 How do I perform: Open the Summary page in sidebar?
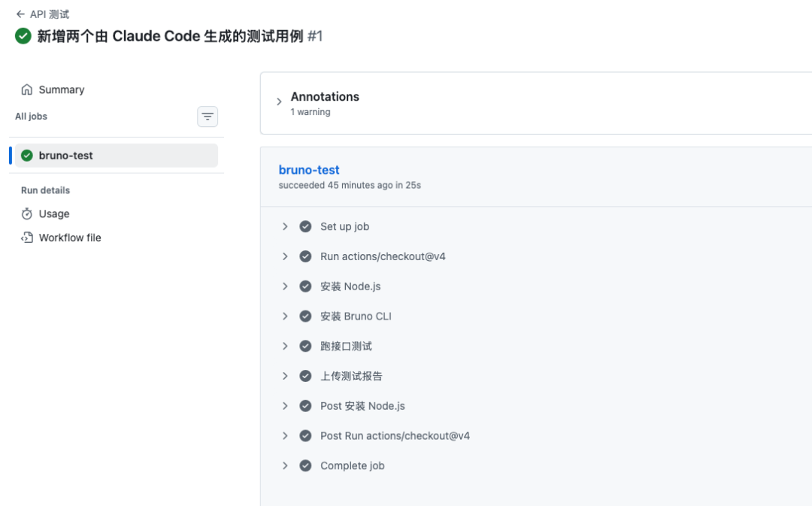click(x=62, y=89)
